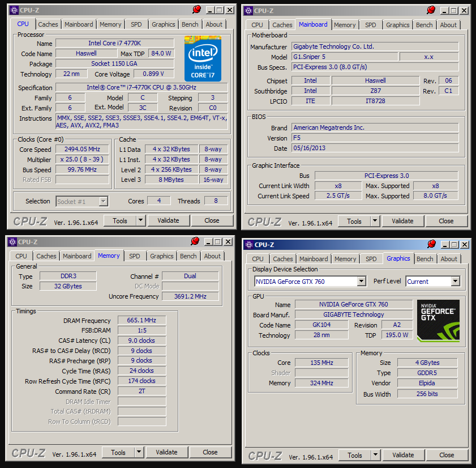This screenshot has height=468, width=476.
Task: Click the red pin icon in CPU tab window
Action: (197, 10)
